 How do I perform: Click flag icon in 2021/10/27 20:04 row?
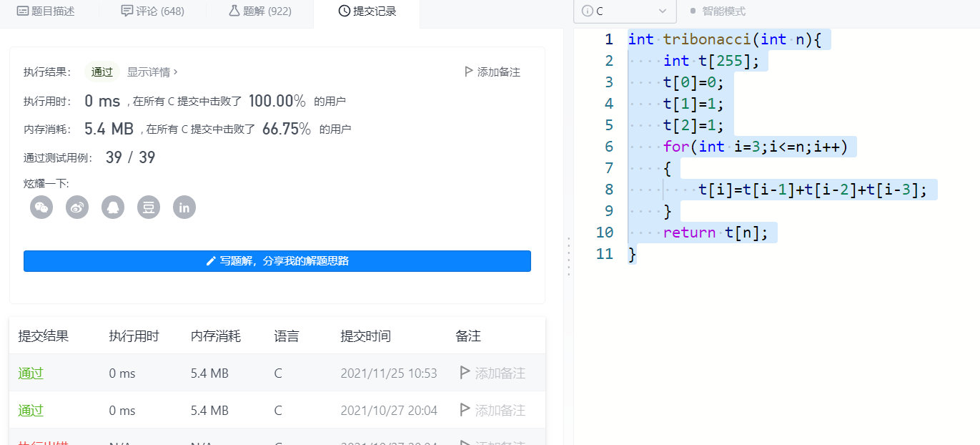tap(465, 410)
